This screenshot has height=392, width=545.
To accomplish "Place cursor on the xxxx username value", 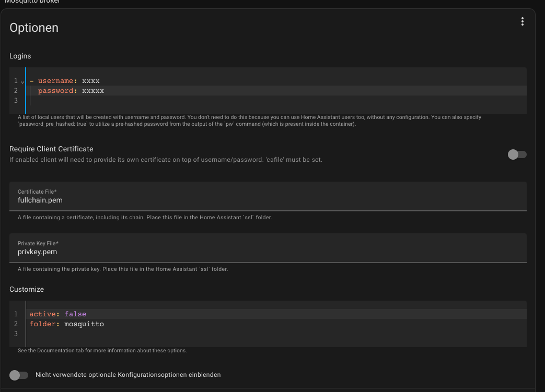I will (x=91, y=81).
